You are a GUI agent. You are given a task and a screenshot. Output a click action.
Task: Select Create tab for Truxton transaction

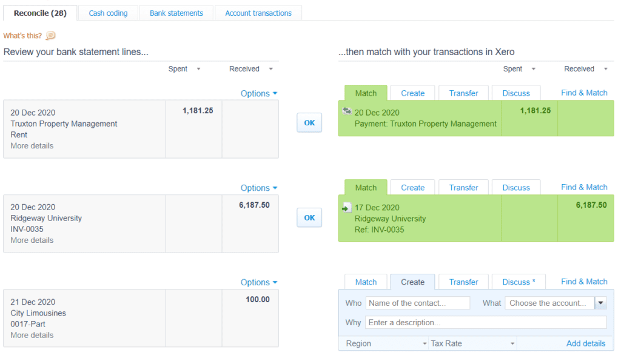pyautogui.click(x=412, y=93)
